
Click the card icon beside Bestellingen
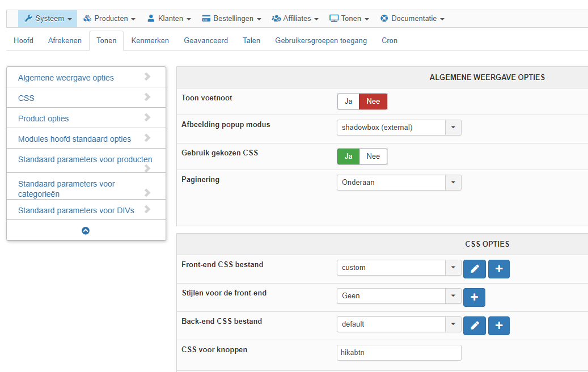click(x=206, y=18)
